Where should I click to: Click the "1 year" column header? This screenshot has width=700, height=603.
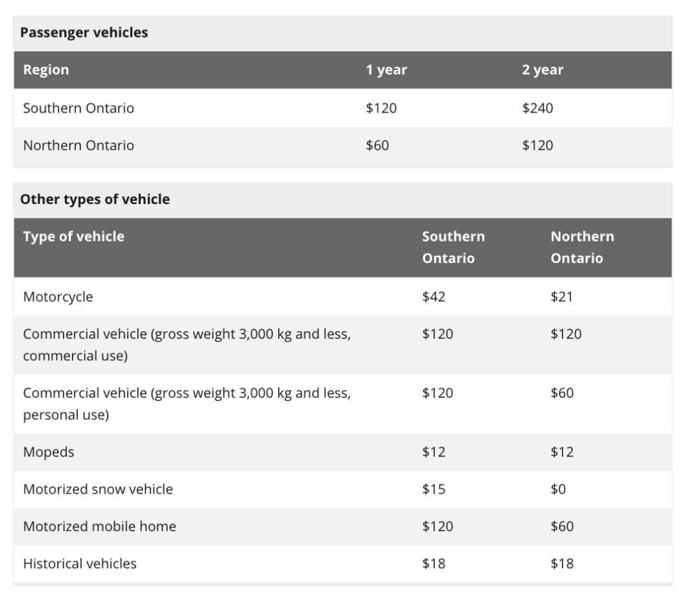[386, 70]
